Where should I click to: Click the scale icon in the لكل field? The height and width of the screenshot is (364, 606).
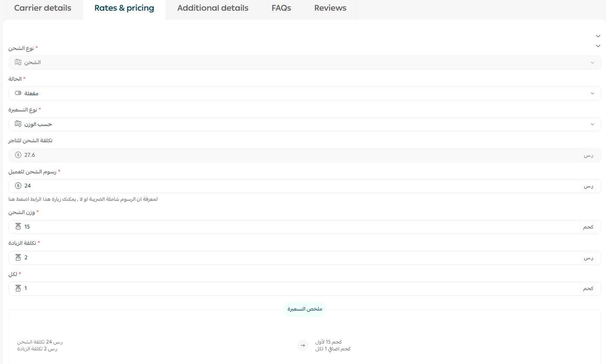click(18, 288)
